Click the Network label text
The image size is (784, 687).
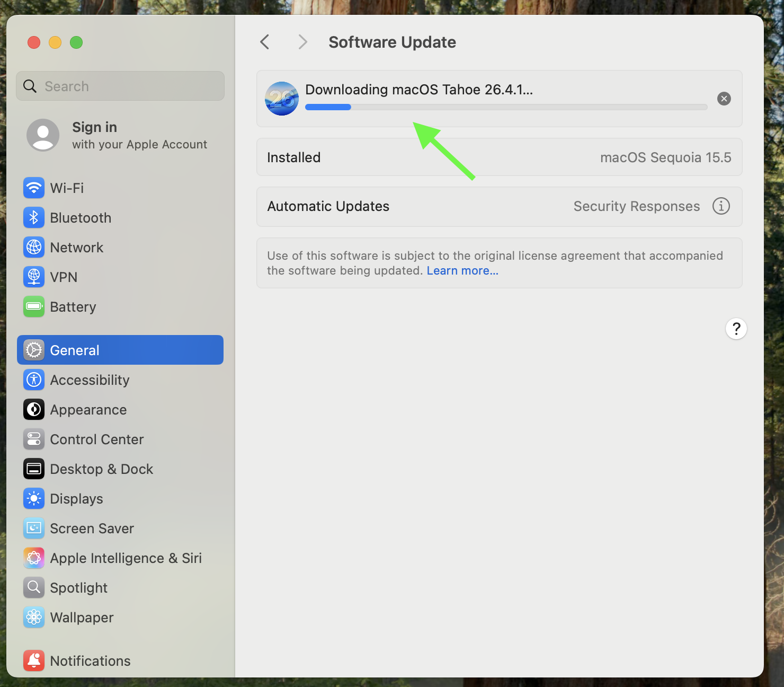[x=77, y=248]
